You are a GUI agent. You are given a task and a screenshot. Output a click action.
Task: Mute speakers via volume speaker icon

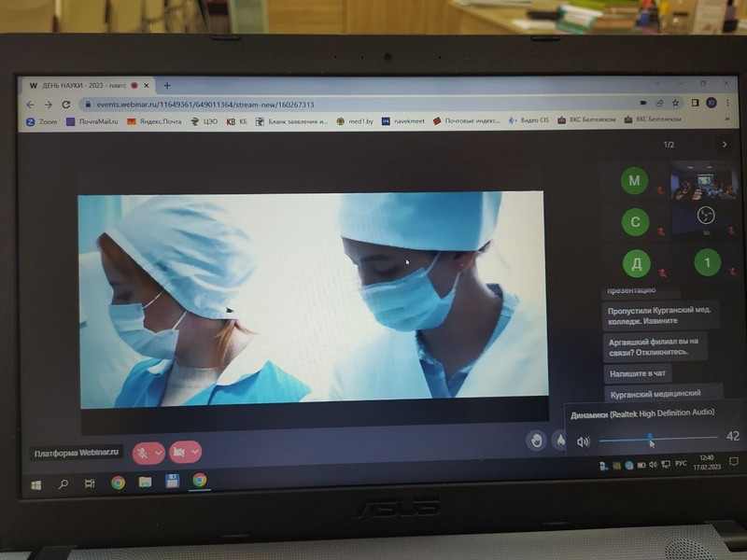(x=584, y=441)
